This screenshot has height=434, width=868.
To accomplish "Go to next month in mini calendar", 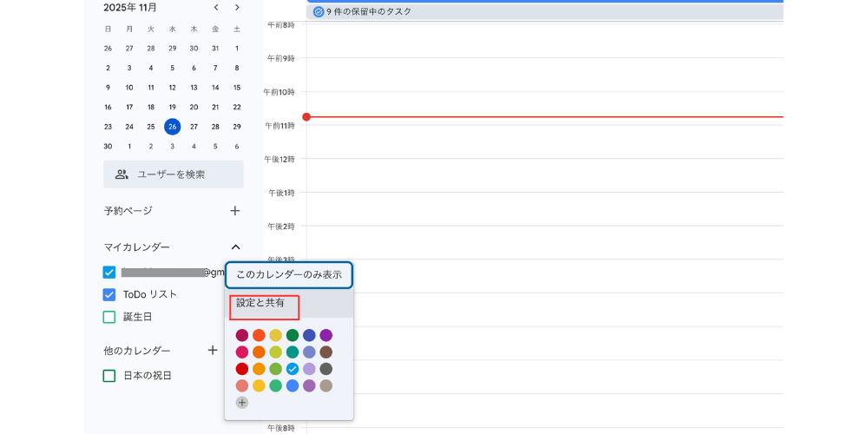I will click(237, 8).
